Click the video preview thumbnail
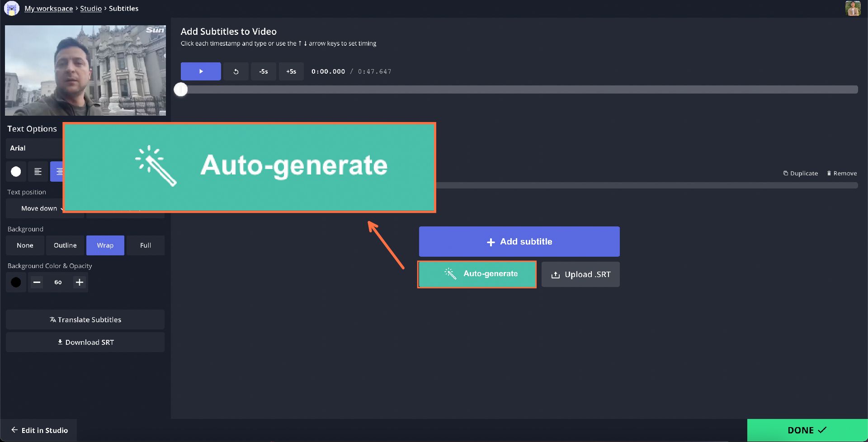This screenshot has height=442, width=868. pos(85,70)
